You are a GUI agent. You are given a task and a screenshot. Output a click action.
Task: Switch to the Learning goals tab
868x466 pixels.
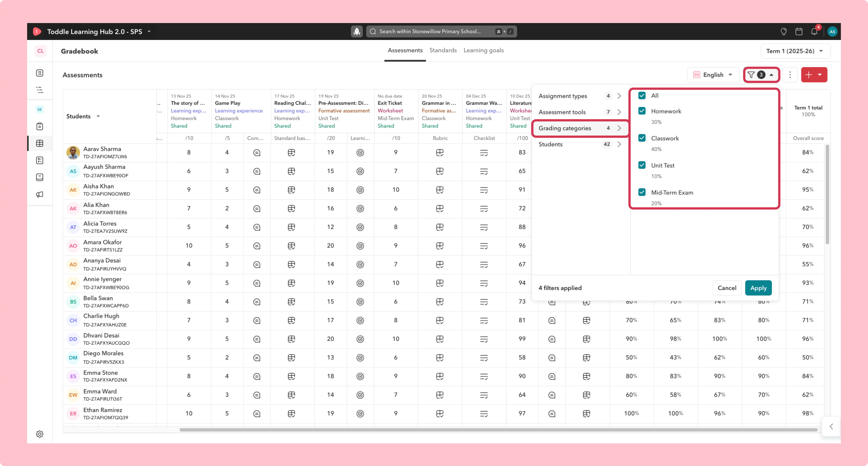click(x=484, y=51)
